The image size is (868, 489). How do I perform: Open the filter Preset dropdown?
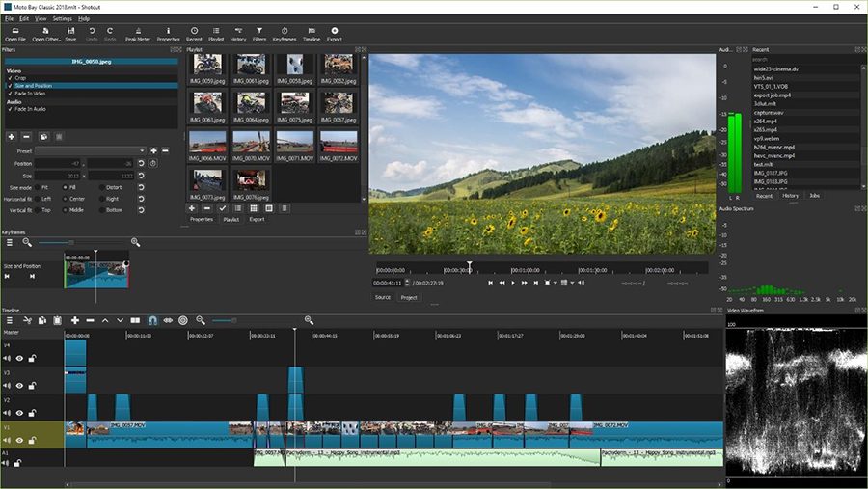click(x=91, y=150)
